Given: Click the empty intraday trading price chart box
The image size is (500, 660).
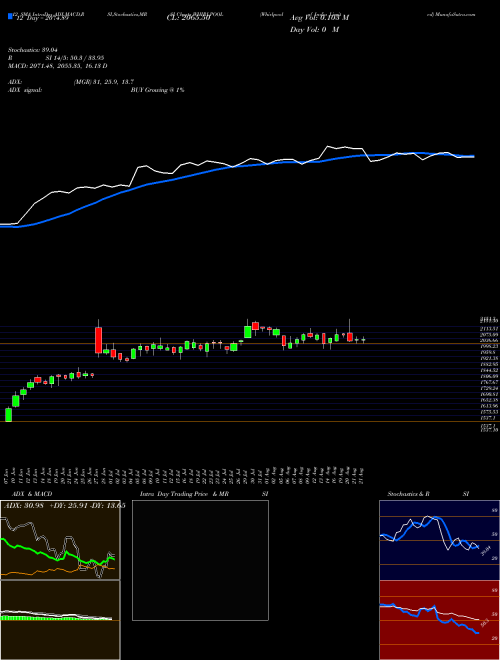Looking at the screenshot, I should tap(200, 560).
